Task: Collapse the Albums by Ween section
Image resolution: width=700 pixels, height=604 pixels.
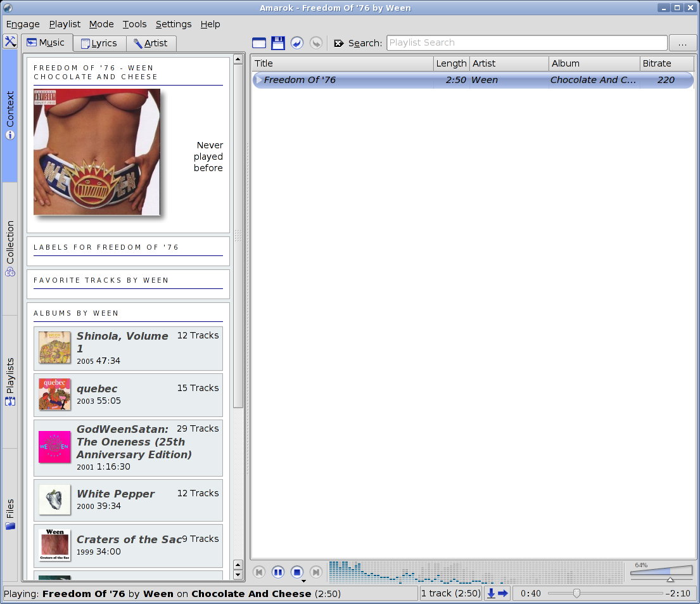Action: point(128,313)
